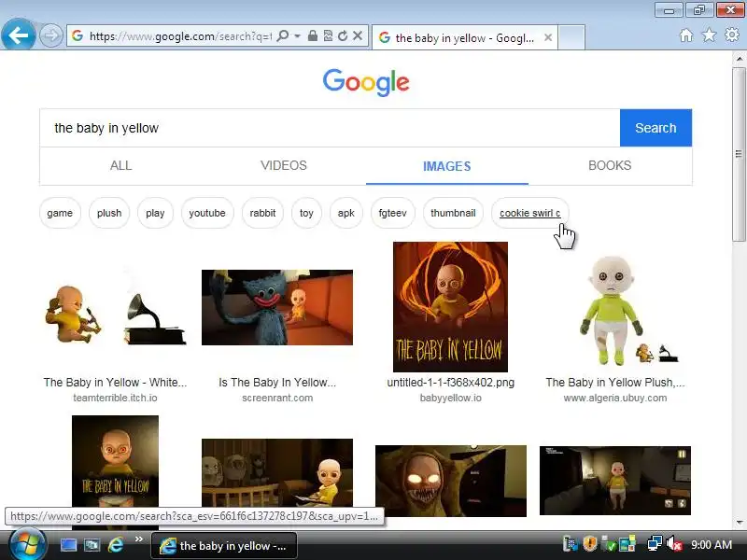Select the 'the baby in yellow' taskbar button
The width and height of the screenshot is (747, 560).
coord(224,546)
